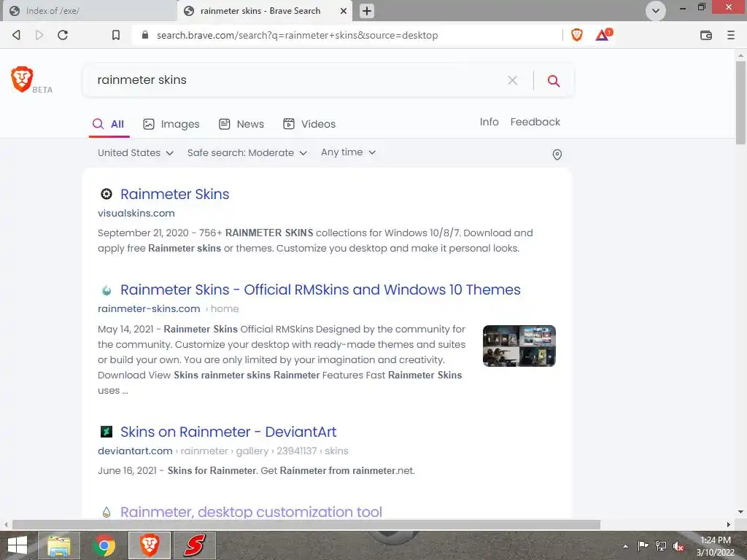Select the All search tab
The image size is (747, 560).
click(109, 124)
